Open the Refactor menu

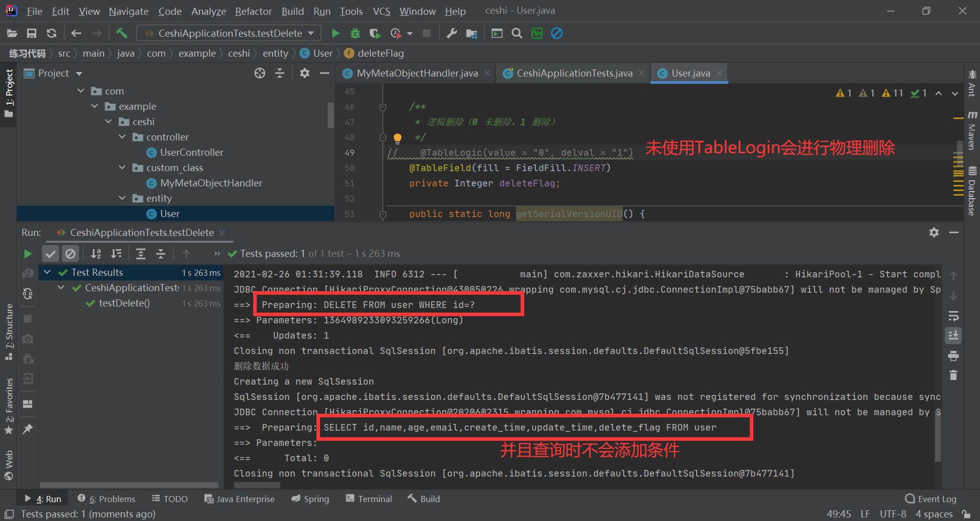tap(253, 11)
